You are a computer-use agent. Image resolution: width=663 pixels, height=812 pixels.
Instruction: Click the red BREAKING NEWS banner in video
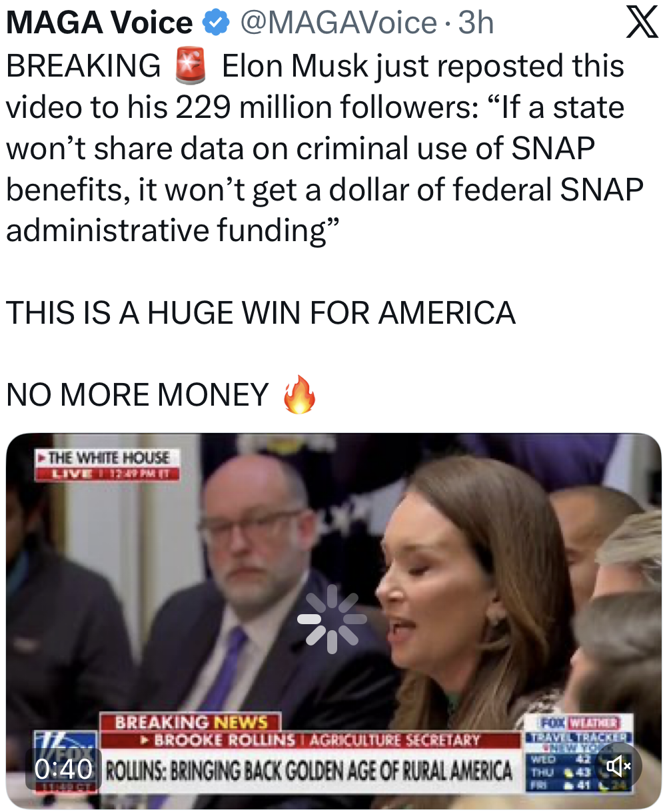pos(191,722)
